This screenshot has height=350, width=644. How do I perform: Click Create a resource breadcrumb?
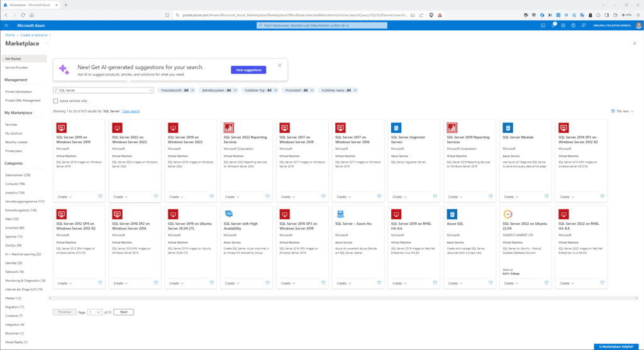point(34,35)
